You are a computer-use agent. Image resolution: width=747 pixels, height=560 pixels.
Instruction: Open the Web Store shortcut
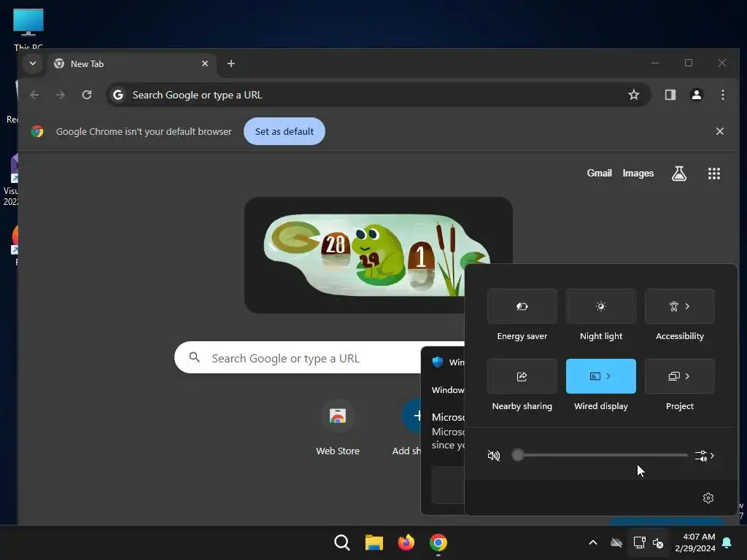[338, 427]
